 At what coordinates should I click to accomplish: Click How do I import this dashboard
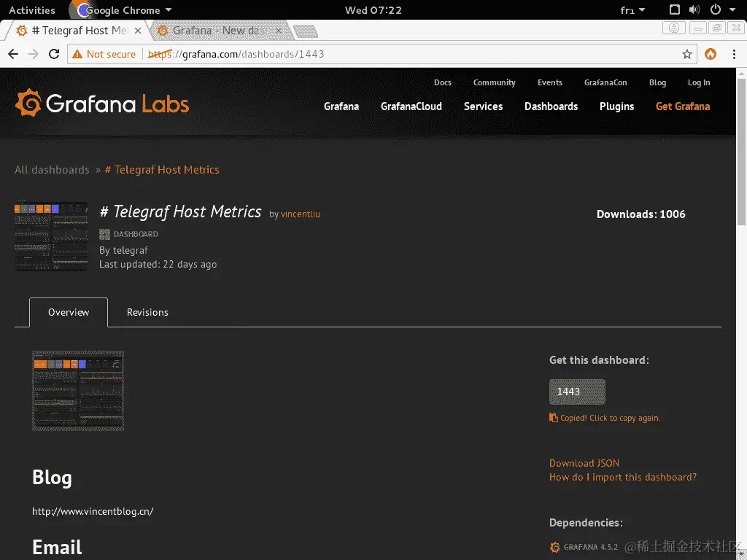tap(623, 477)
